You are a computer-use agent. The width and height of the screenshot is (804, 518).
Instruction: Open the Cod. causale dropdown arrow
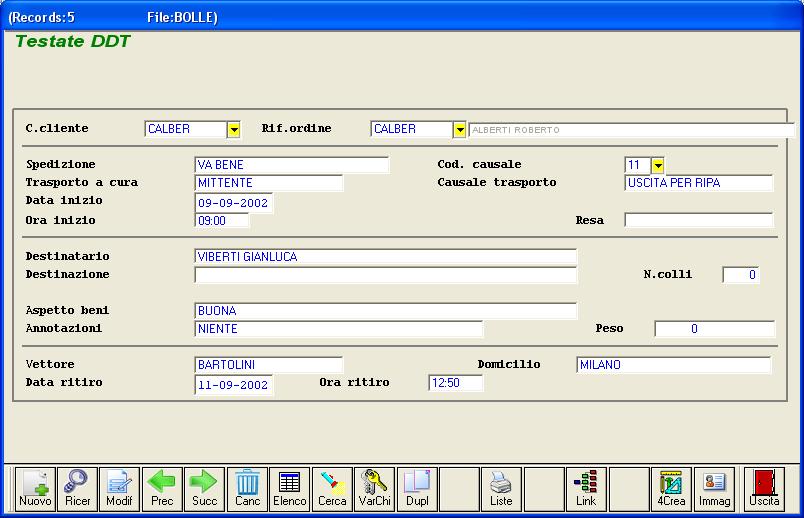pyautogui.click(x=658, y=165)
